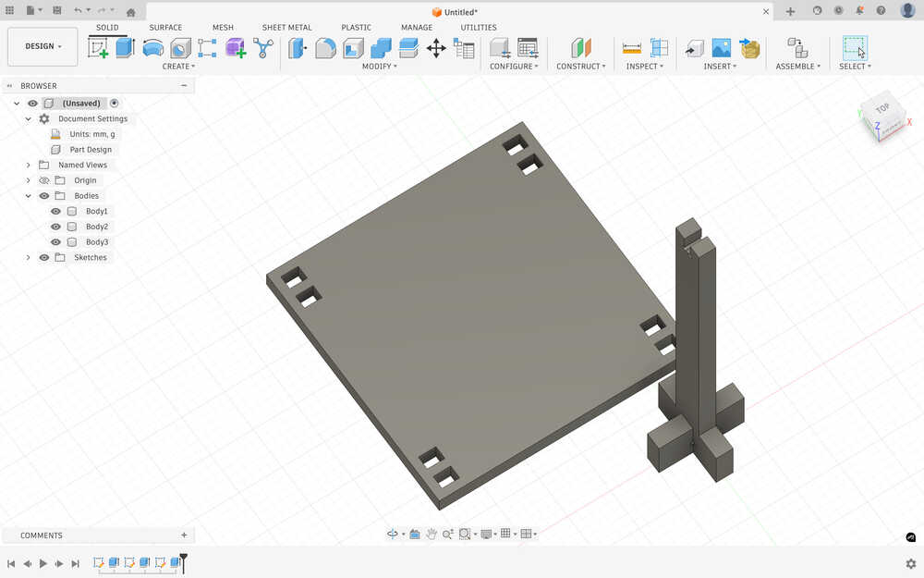This screenshot has height=578, width=924.
Task: Select the Orbit navigation tool
Action: pos(392,534)
